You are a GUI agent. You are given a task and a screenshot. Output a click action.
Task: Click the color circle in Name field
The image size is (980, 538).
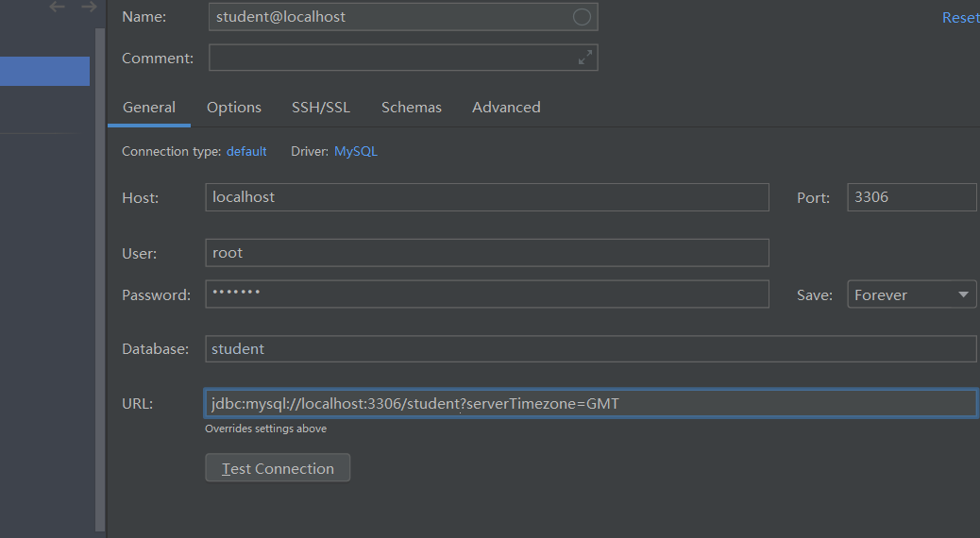582,17
